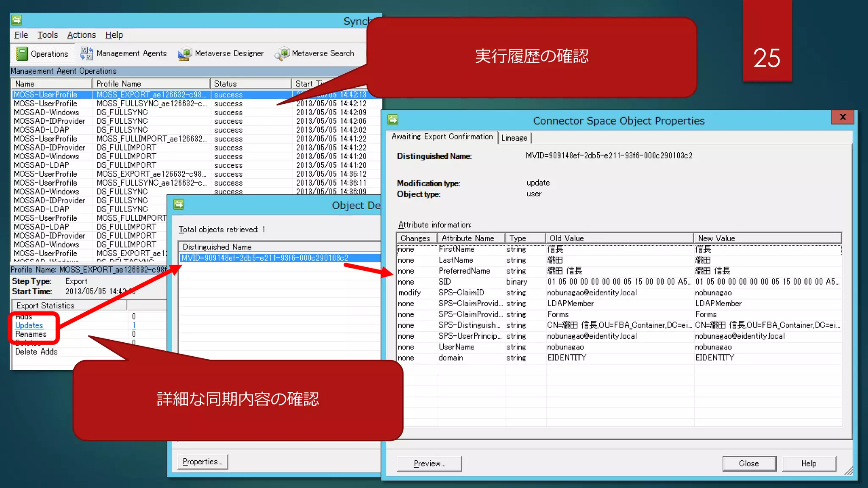This screenshot has width=868, height=488.
Task: Open Management Agents via its toolbar icon
Action: click(x=86, y=53)
